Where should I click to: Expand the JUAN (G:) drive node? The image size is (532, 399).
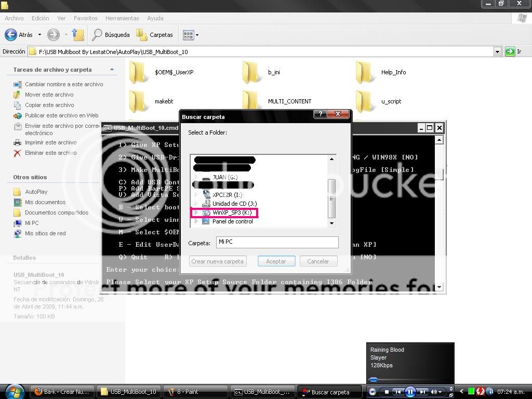196,177
